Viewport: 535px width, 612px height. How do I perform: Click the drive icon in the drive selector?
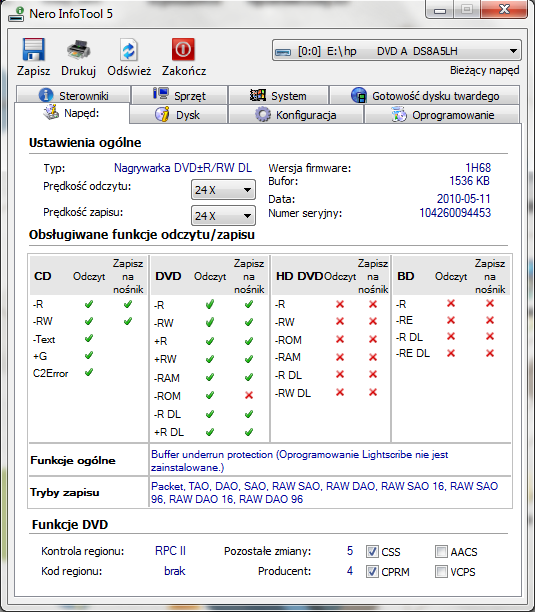283,52
